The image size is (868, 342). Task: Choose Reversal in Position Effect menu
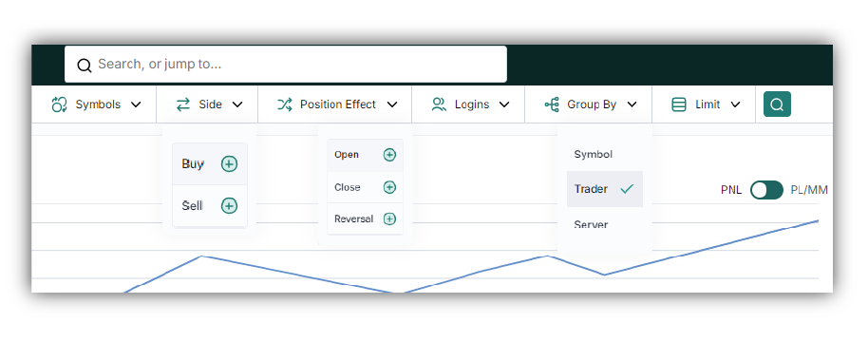tap(365, 219)
